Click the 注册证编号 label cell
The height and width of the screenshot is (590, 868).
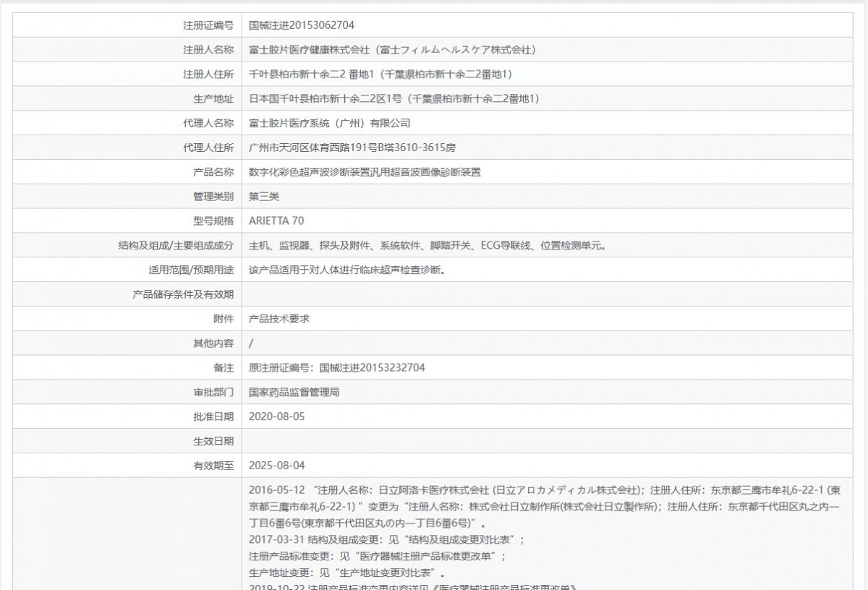coord(127,25)
